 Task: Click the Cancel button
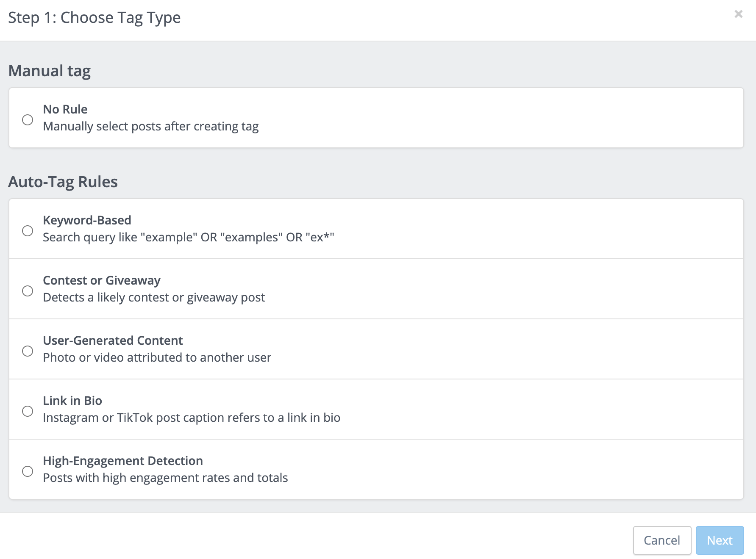pos(662,540)
